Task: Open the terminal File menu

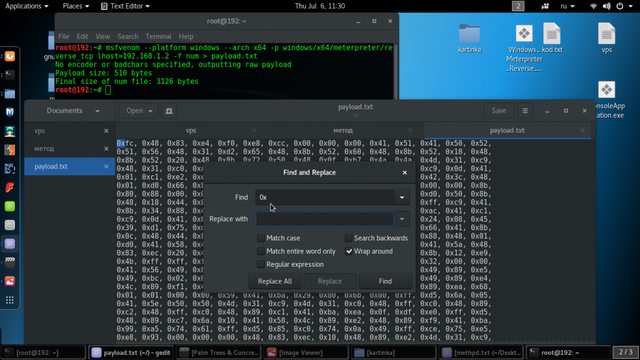Action: coord(64,36)
